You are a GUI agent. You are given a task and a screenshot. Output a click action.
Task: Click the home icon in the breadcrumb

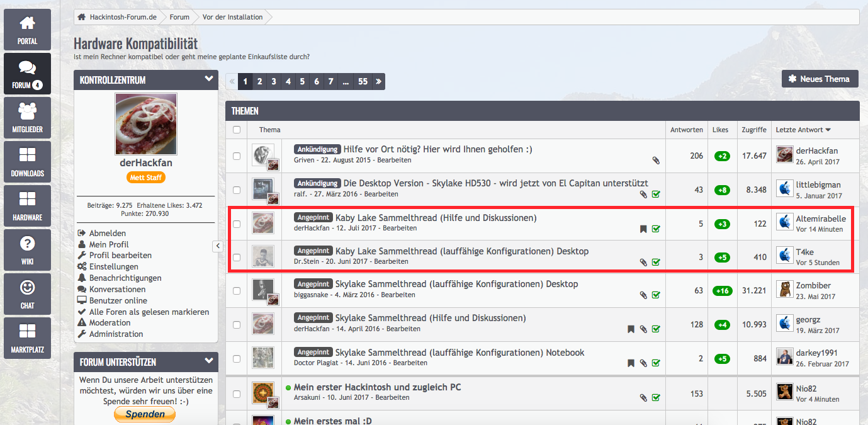(x=81, y=17)
